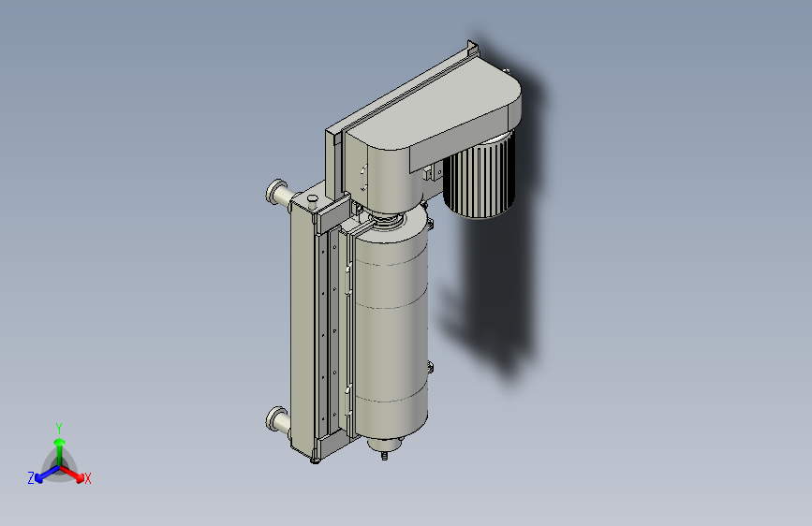
Task: Select the lower round mounting pin
Action: tap(278, 420)
